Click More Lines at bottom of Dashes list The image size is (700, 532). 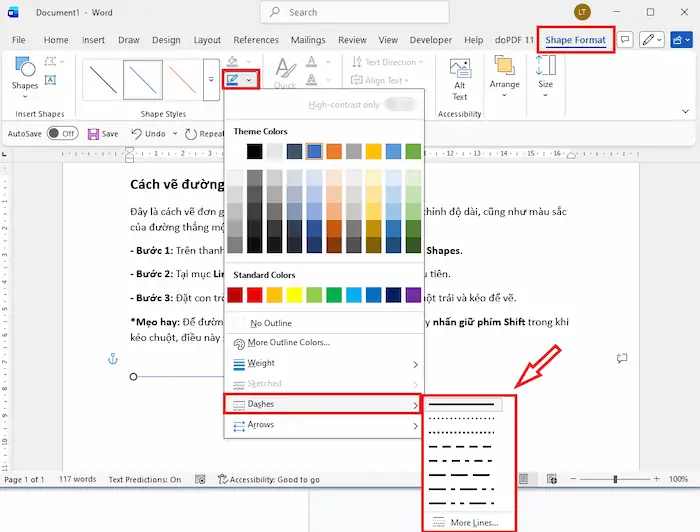468,522
